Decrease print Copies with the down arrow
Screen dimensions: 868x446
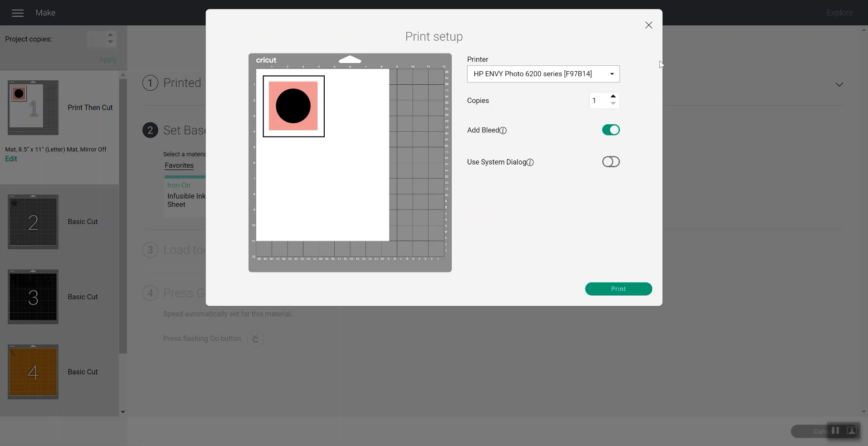pyautogui.click(x=613, y=104)
